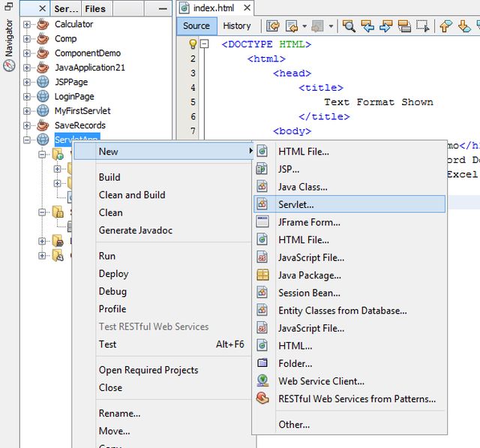
Task: Click the Session Bean icon in submenu
Action: point(262,293)
